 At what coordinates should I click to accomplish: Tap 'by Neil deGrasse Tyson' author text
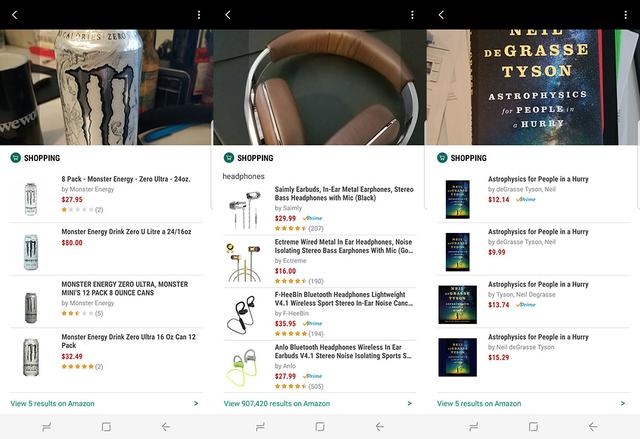tap(521, 347)
